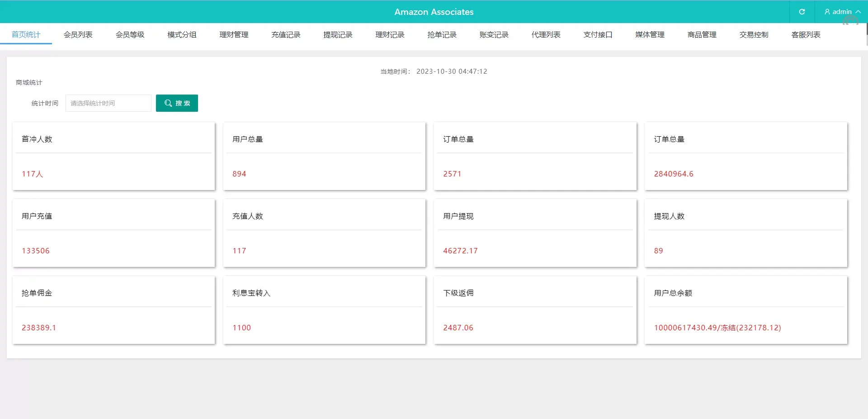Switch to the 理财记录 tab

click(390, 35)
